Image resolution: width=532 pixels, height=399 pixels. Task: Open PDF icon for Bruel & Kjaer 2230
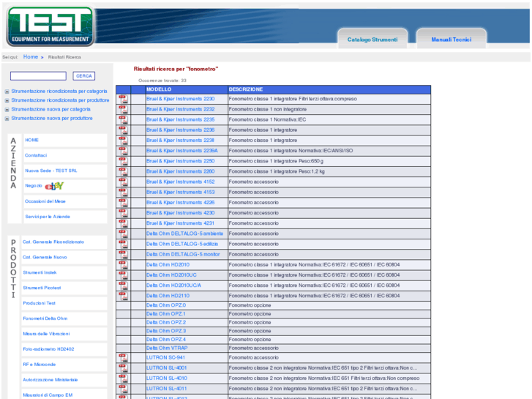[123, 99]
